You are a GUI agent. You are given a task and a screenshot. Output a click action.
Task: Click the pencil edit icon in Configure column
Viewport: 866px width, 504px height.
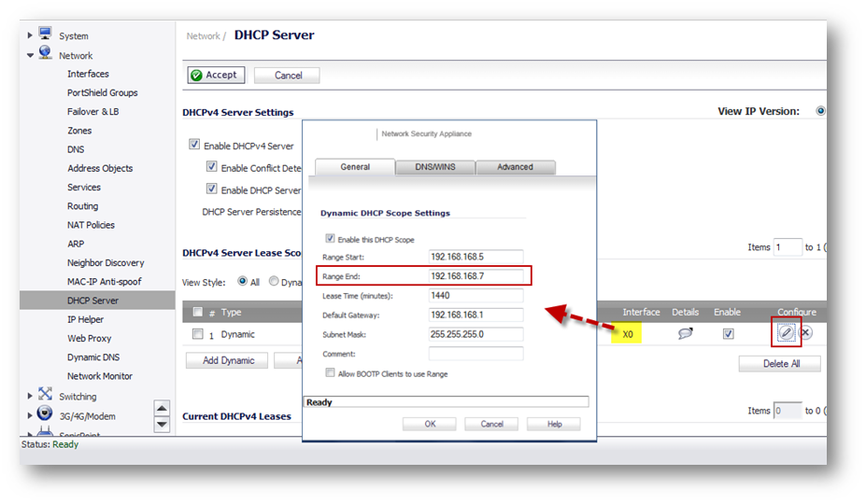tap(787, 332)
